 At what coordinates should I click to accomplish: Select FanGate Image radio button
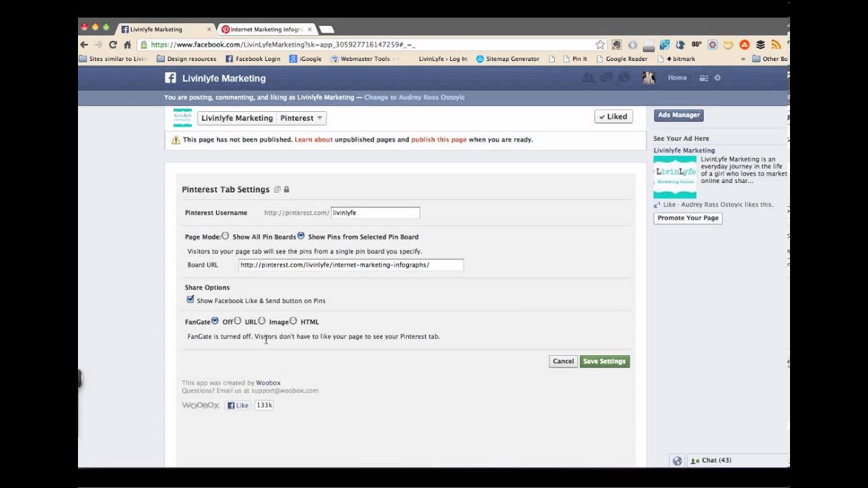pos(262,321)
